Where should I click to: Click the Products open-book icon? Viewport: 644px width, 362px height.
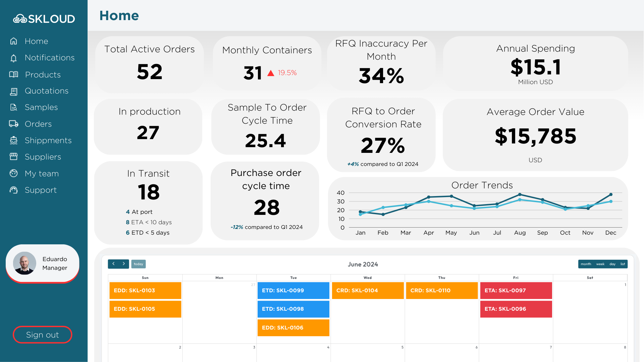tap(13, 74)
